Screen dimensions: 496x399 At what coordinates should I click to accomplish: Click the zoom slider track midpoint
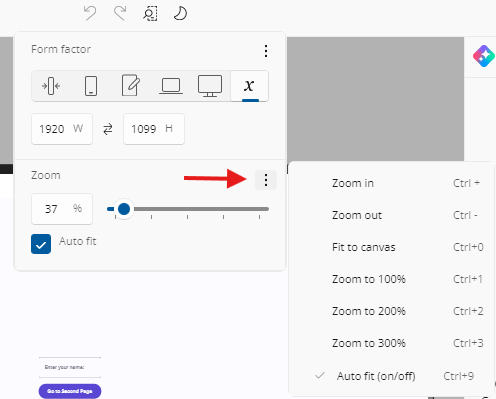click(x=188, y=209)
